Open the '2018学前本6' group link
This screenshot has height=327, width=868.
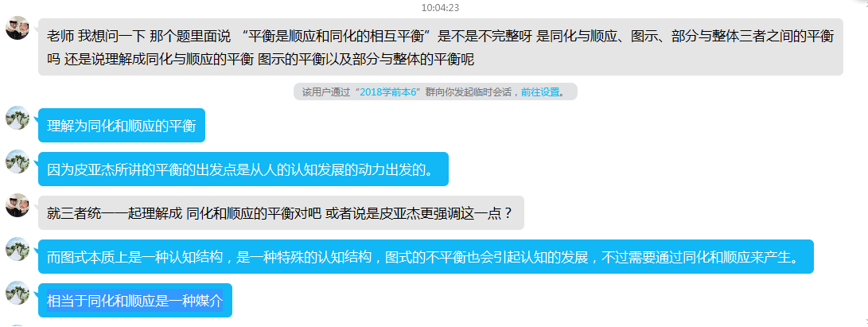point(390,91)
